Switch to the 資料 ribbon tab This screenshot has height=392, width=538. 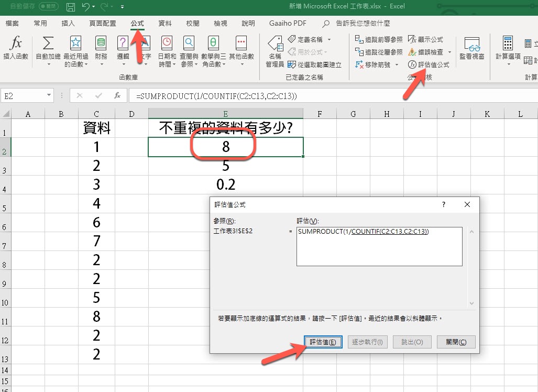coord(165,24)
